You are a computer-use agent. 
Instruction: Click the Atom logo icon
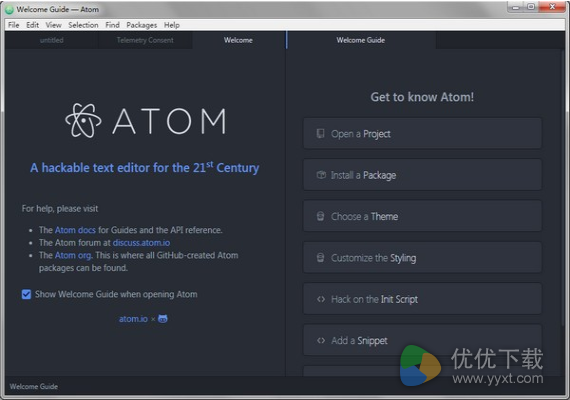click(83, 120)
